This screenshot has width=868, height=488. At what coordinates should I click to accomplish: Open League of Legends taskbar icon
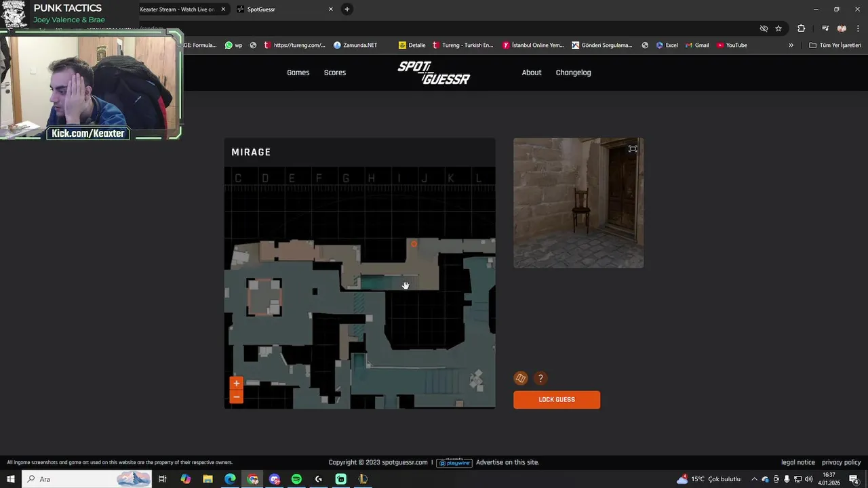point(363,479)
